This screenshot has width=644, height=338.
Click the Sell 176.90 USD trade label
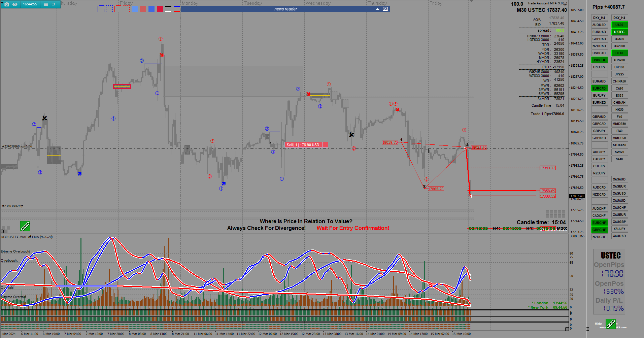(303, 145)
